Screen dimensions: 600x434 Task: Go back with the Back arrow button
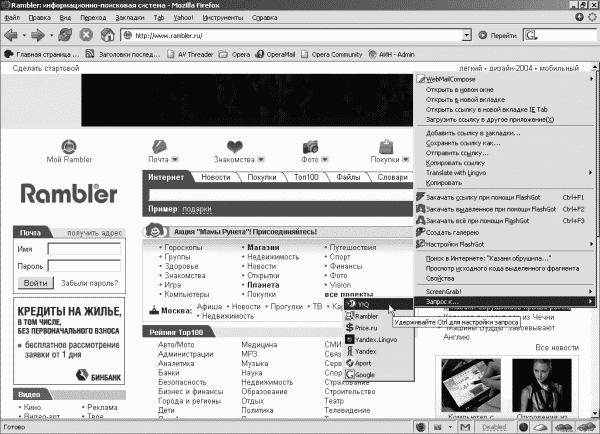10,36
